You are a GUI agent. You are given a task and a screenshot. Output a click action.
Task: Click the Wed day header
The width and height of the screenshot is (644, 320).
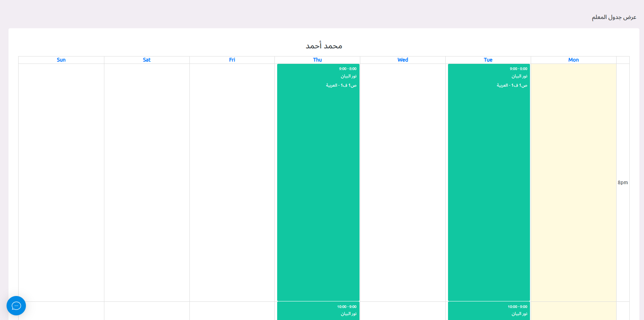point(403,60)
